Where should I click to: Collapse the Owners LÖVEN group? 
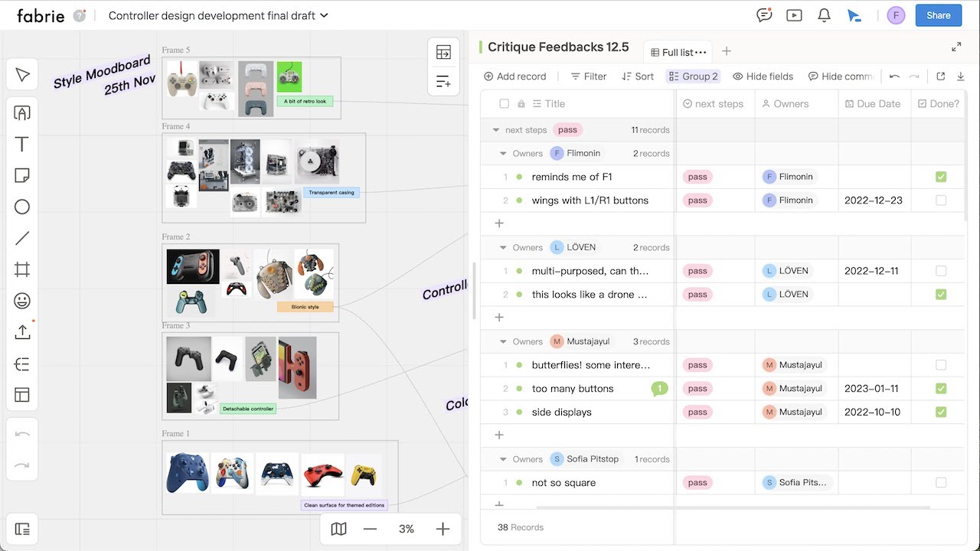click(503, 248)
